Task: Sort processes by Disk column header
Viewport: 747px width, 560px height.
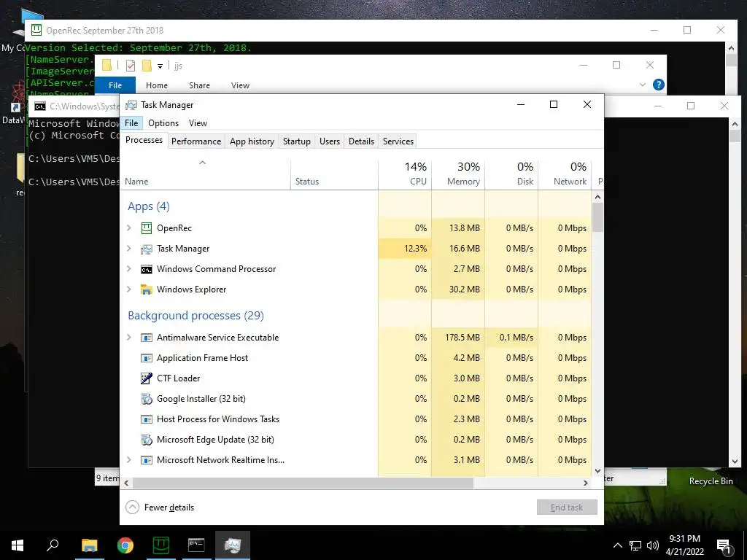Action: click(x=511, y=174)
